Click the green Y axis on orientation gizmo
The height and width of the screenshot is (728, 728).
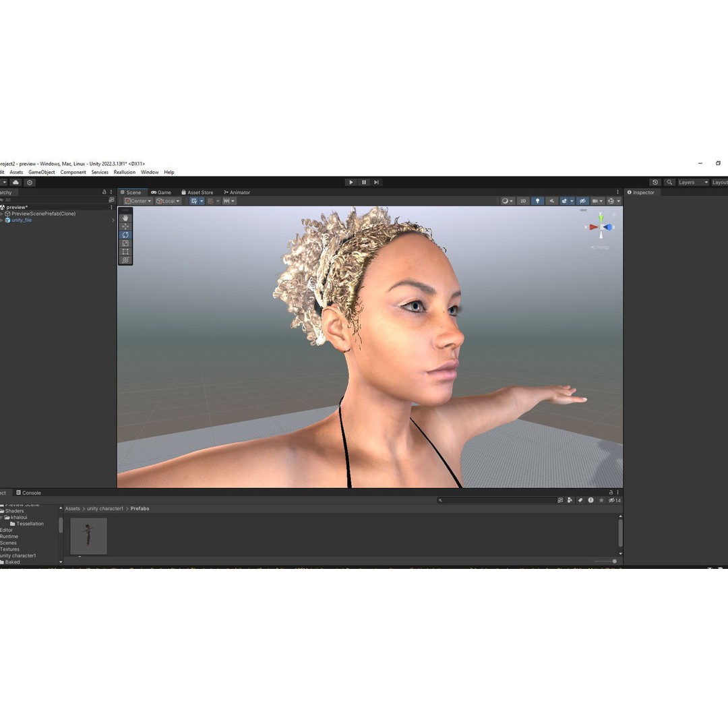[601, 218]
